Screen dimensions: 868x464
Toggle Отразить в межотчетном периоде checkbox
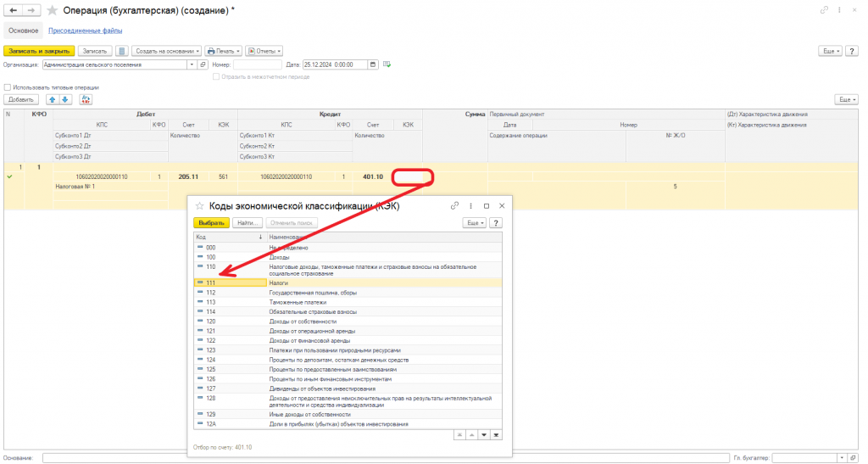pos(216,77)
